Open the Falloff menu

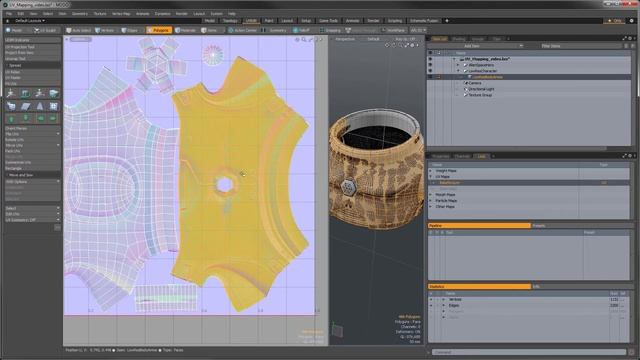tap(302, 30)
